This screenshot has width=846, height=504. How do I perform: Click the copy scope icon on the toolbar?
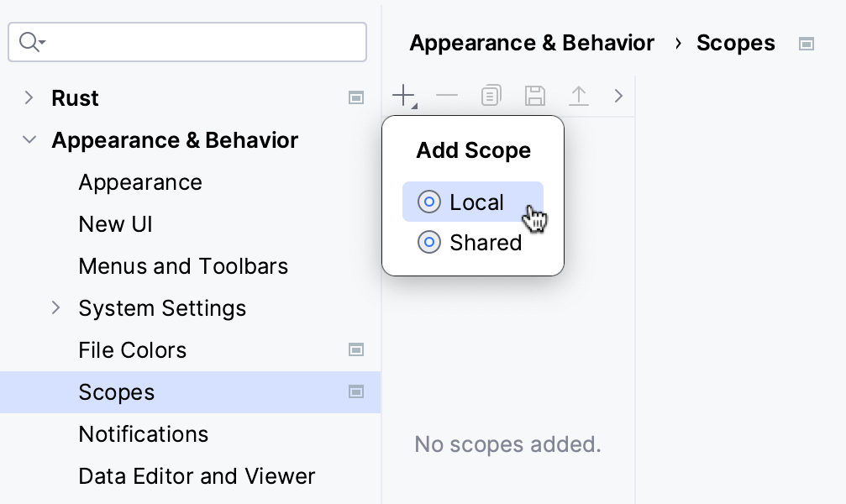point(491,95)
